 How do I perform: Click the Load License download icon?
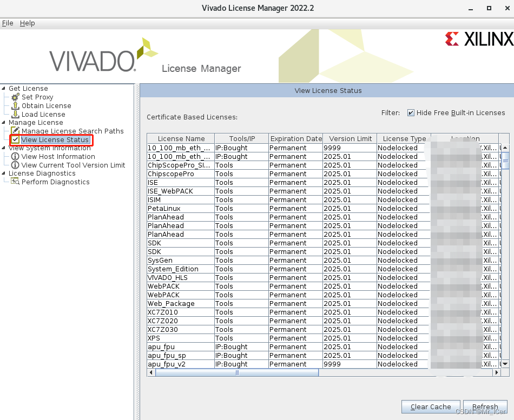(15, 114)
